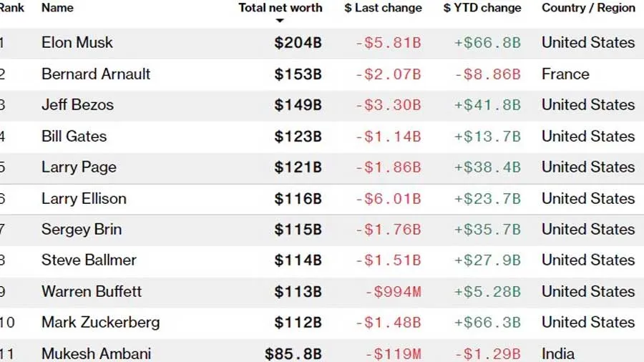Click the sort arrow under Total net worth
This screenshot has height=362, width=644.
[x=280, y=21]
